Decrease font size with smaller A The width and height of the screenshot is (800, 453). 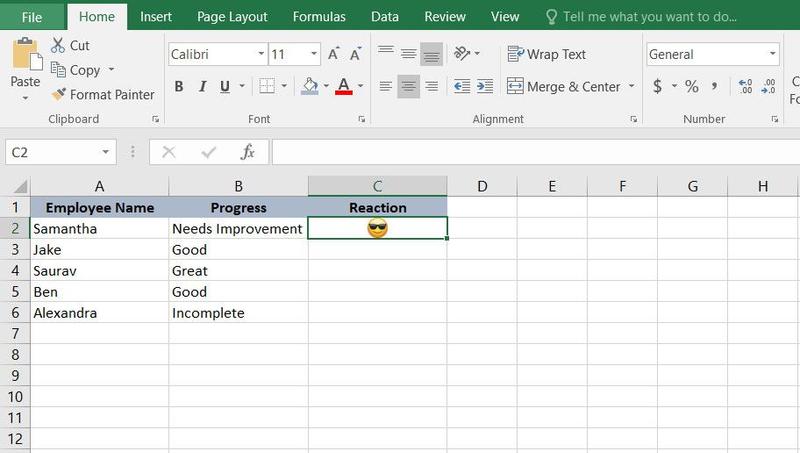click(x=356, y=54)
